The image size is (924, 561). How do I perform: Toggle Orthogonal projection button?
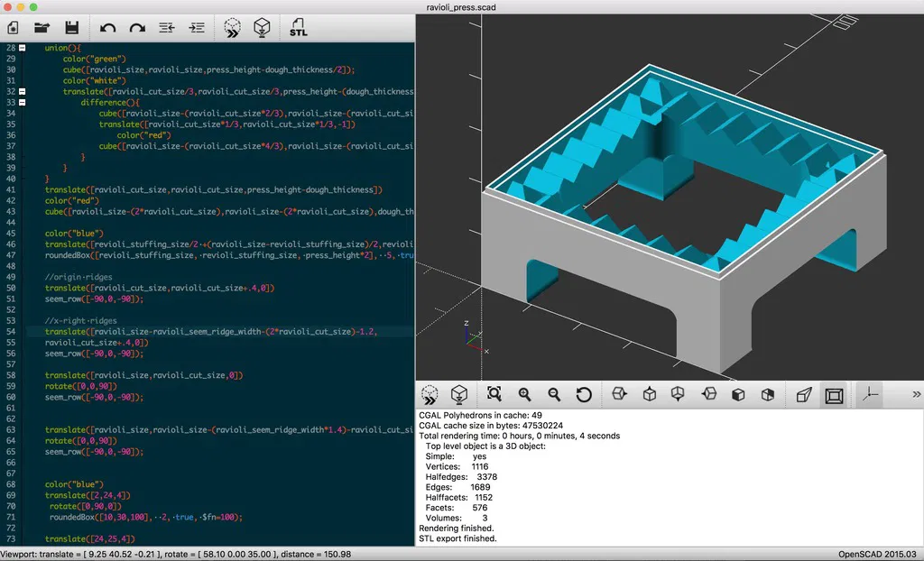834,395
